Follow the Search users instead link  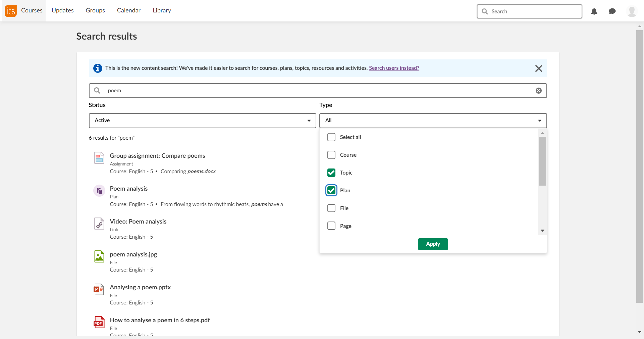[x=394, y=68]
